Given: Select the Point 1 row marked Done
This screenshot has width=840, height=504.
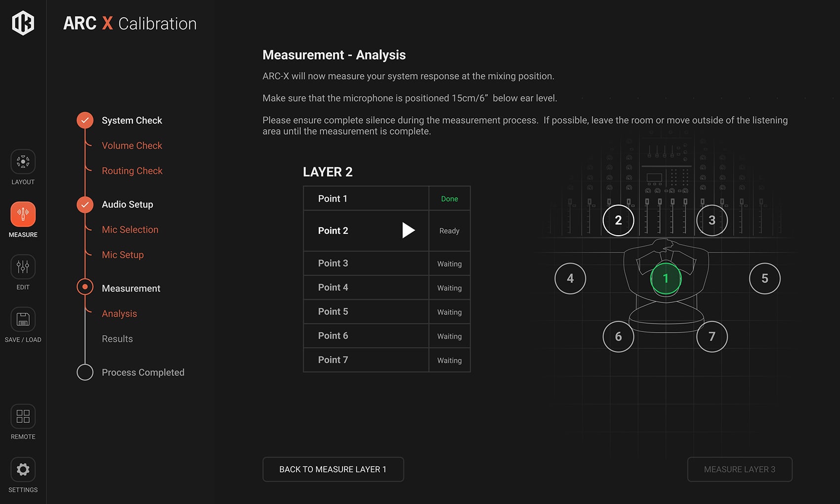Looking at the screenshot, I should click(387, 199).
